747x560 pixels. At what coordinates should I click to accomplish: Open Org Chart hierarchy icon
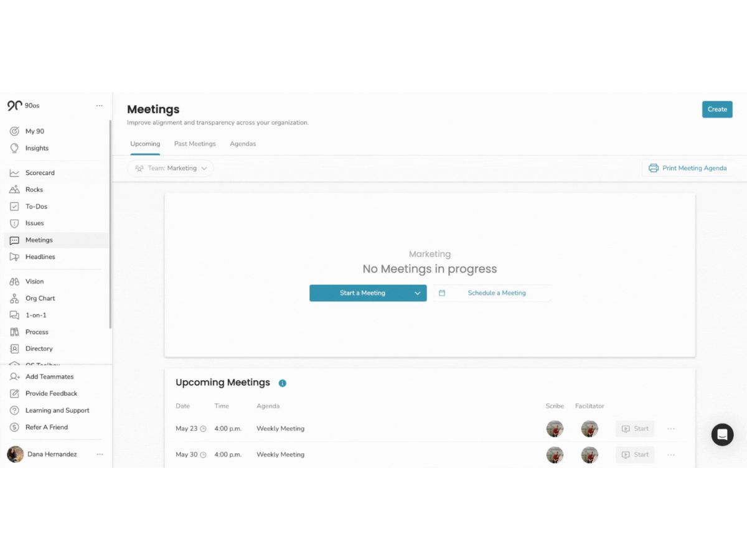[14, 299]
